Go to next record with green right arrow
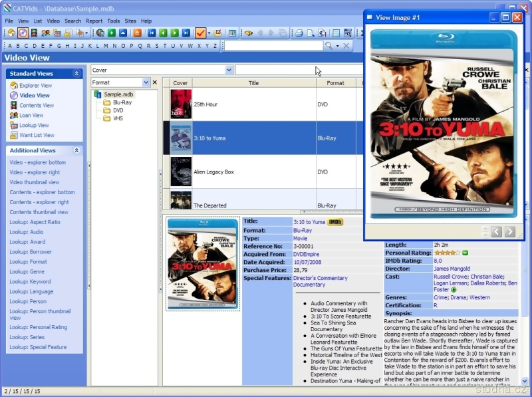The width and height of the screenshot is (532, 397). coord(174,33)
